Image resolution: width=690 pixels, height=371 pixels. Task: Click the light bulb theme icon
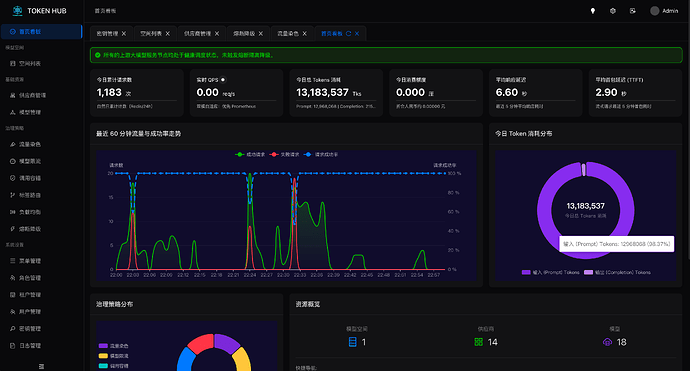[593, 11]
